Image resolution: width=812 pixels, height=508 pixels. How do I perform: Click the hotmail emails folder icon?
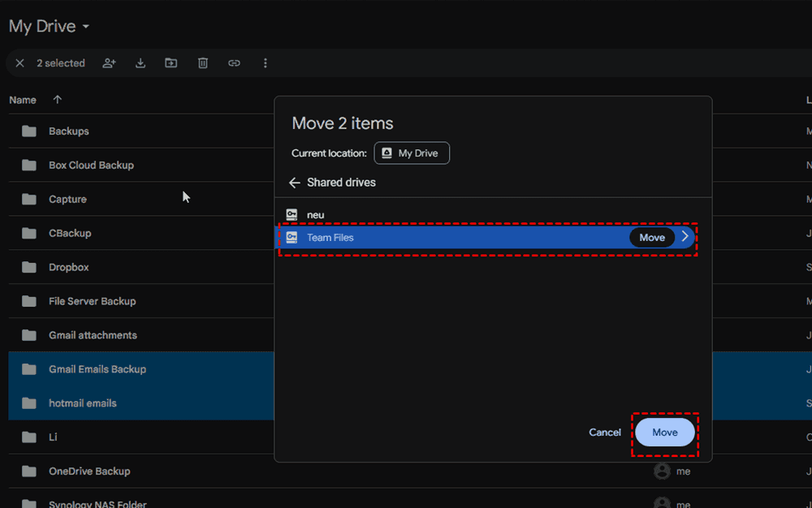click(29, 403)
